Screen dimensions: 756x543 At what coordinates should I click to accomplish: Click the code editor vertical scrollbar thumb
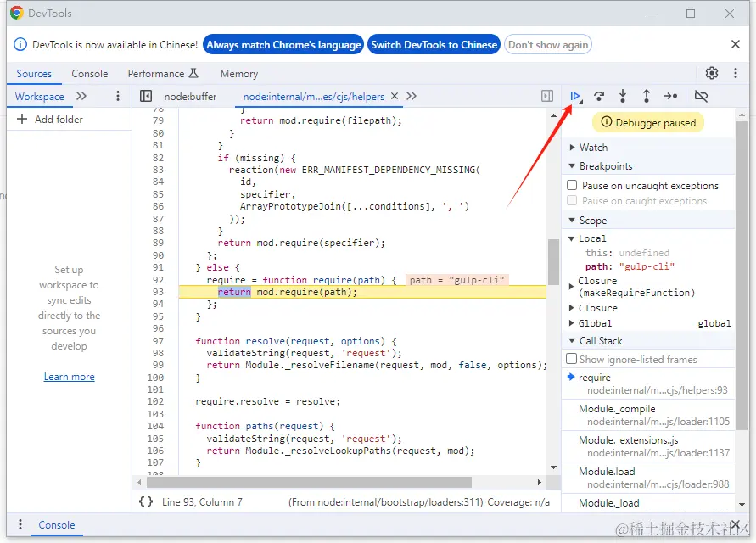coord(553,262)
